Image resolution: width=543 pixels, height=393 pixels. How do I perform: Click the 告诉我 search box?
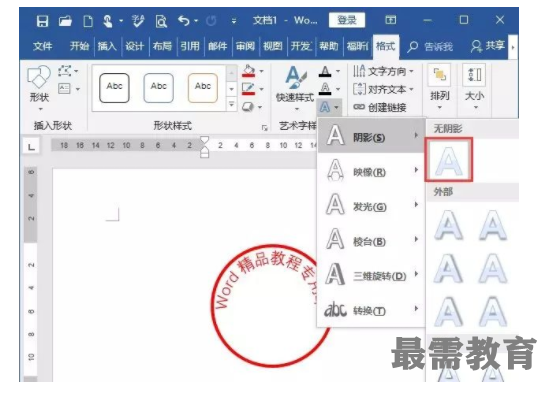(430, 46)
